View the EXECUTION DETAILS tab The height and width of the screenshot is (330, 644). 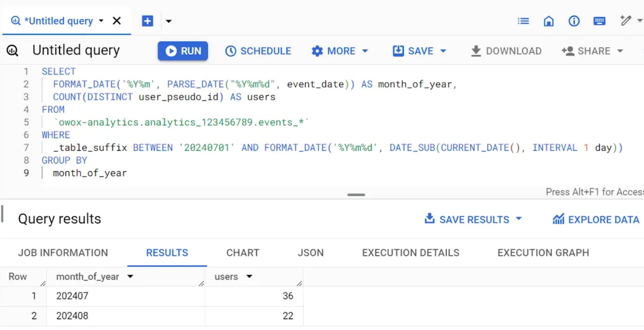[x=411, y=253]
